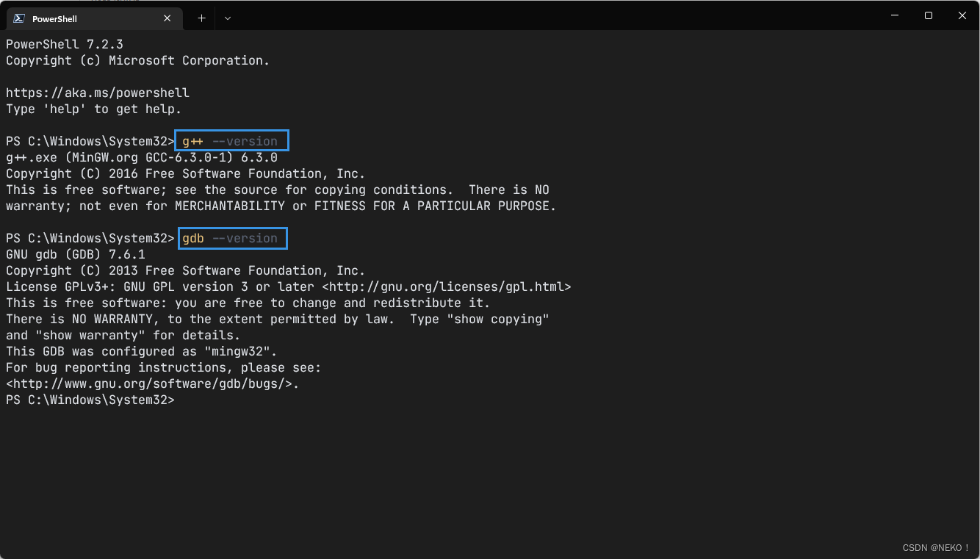Open a new tab with plus button
The image size is (980, 559).
201,18
